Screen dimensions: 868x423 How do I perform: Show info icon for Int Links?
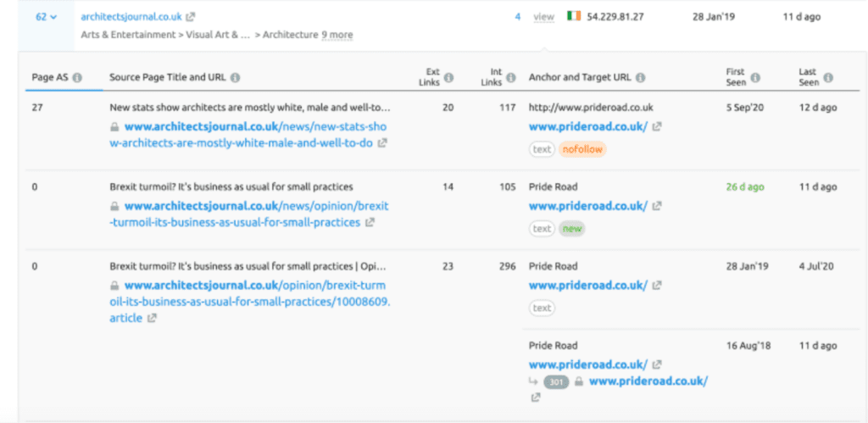pyautogui.click(x=510, y=77)
